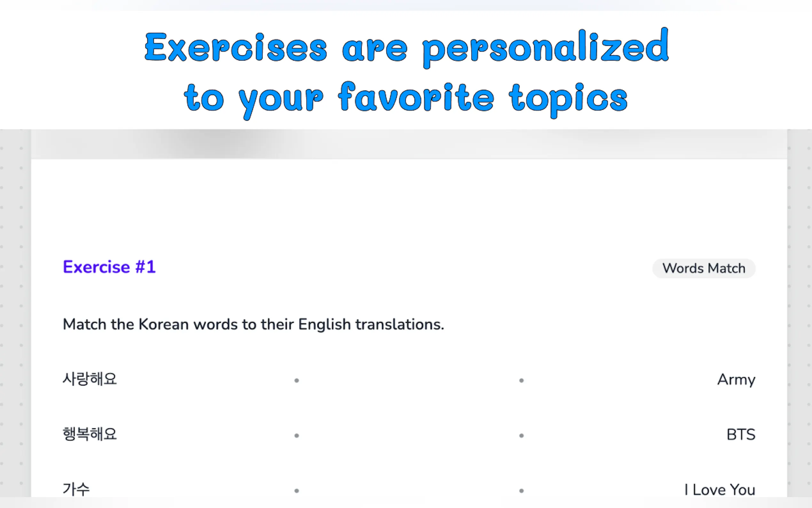Choose the English answer Army

pyautogui.click(x=736, y=380)
